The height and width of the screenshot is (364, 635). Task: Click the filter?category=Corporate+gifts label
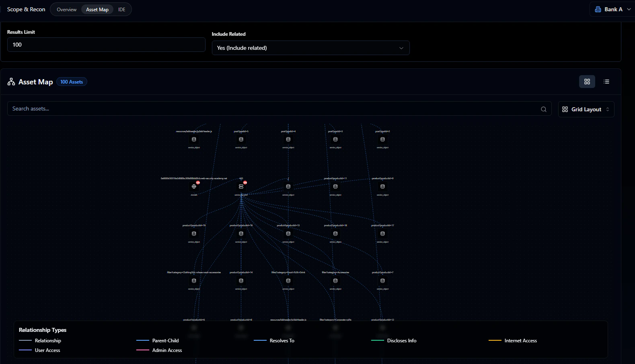(x=335, y=320)
